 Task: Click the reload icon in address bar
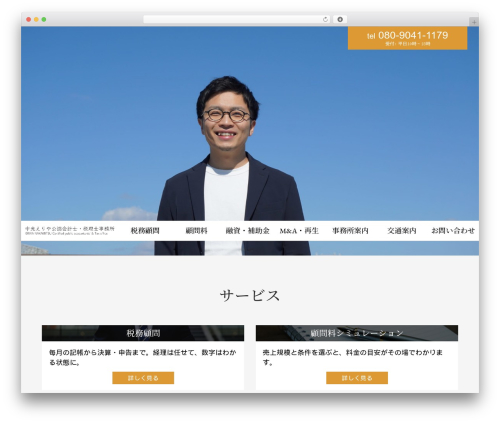click(x=325, y=20)
